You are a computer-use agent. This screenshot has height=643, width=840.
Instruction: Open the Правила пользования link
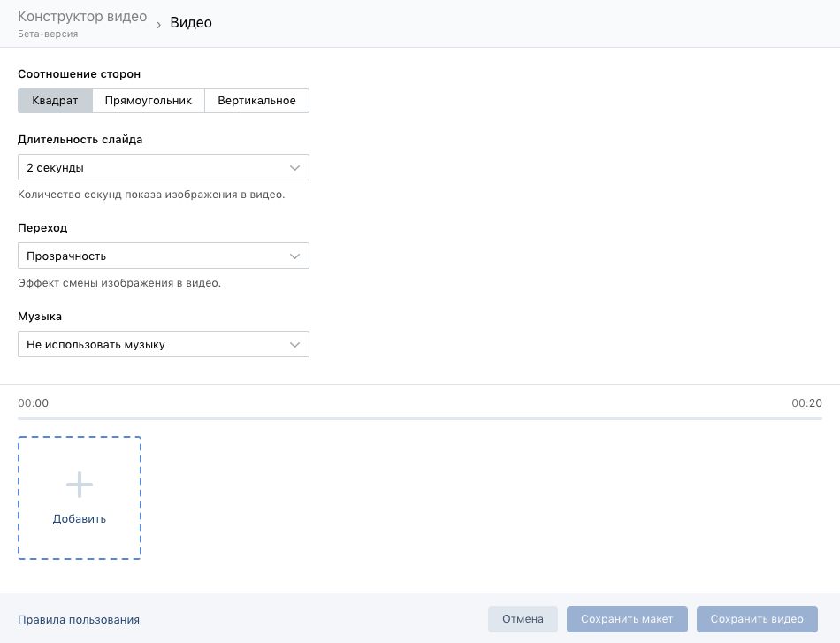coord(79,620)
